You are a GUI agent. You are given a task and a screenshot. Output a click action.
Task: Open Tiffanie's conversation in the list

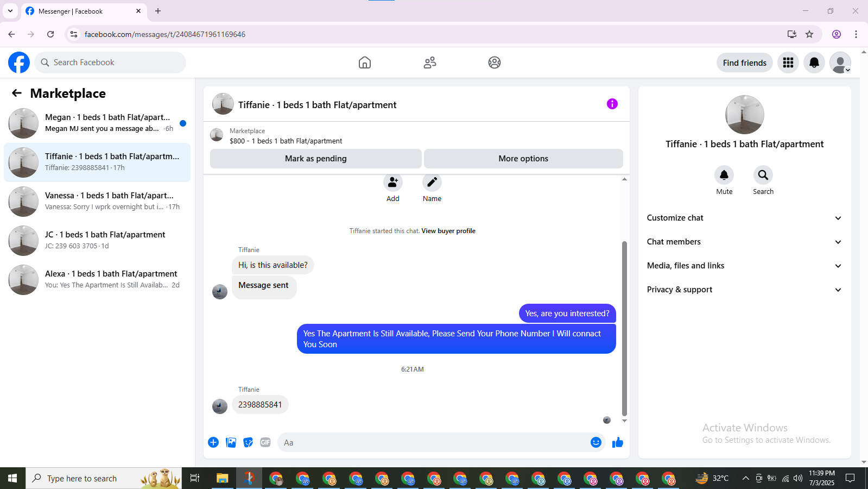[97, 162]
